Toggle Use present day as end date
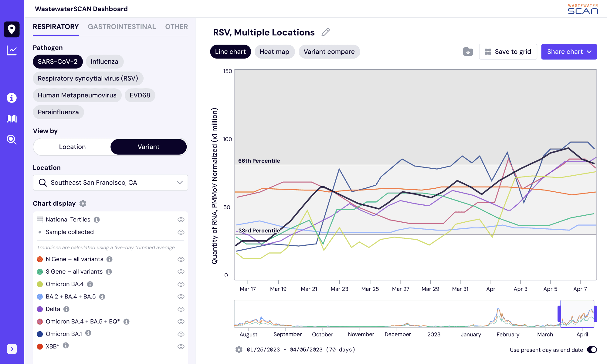This screenshot has height=364, width=607. [x=592, y=350]
